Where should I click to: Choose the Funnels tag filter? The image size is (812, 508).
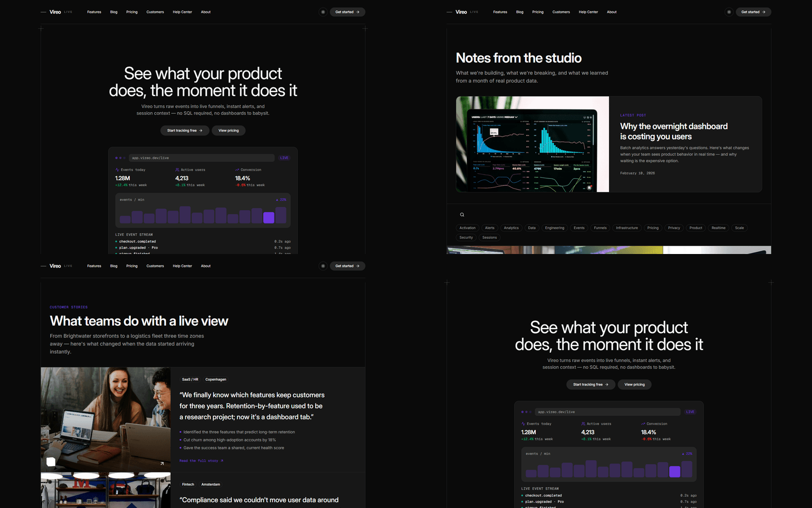tap(601, 228)
